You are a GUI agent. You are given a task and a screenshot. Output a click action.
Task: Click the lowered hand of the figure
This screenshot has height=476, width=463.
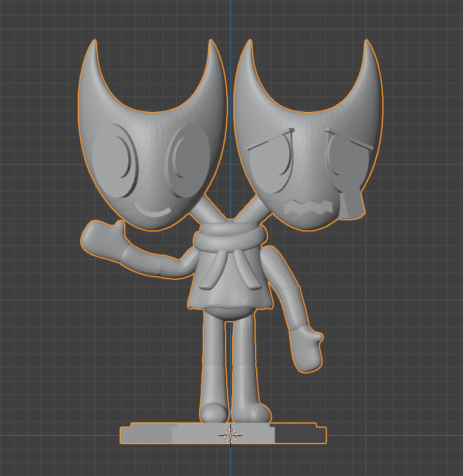[x=306, y=348]
